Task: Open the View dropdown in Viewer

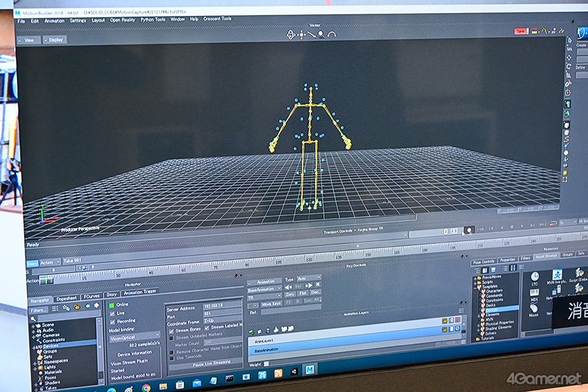Action: (x=29, y=40)
